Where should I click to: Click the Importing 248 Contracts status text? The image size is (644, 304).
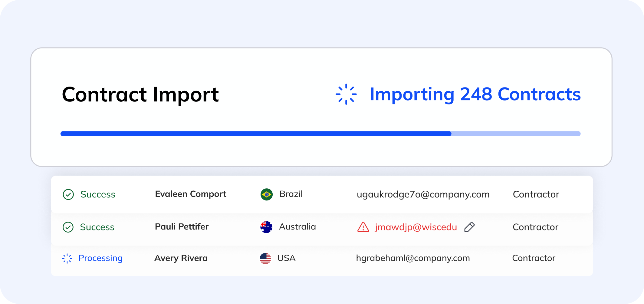pos(475,94)
